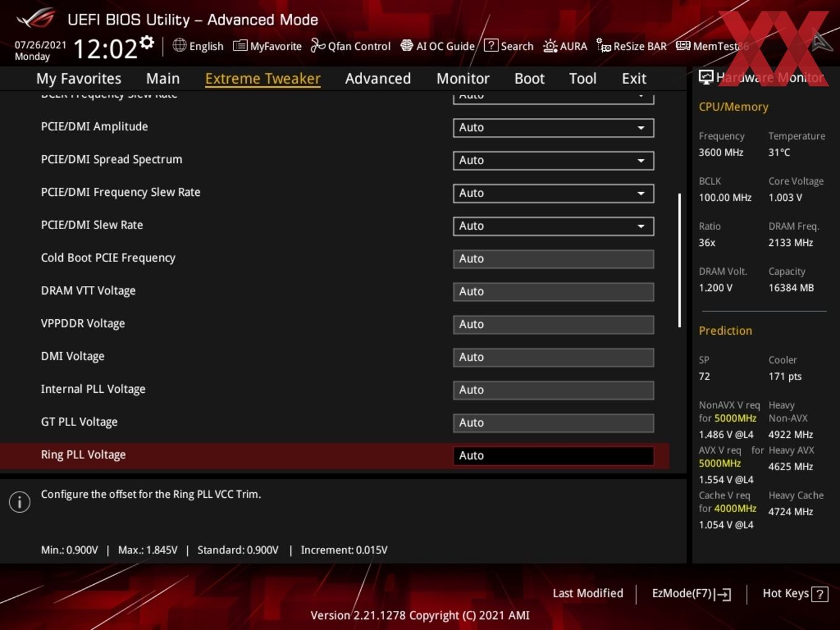Click the EzMode exit arrow icon

tap(723, 594)
